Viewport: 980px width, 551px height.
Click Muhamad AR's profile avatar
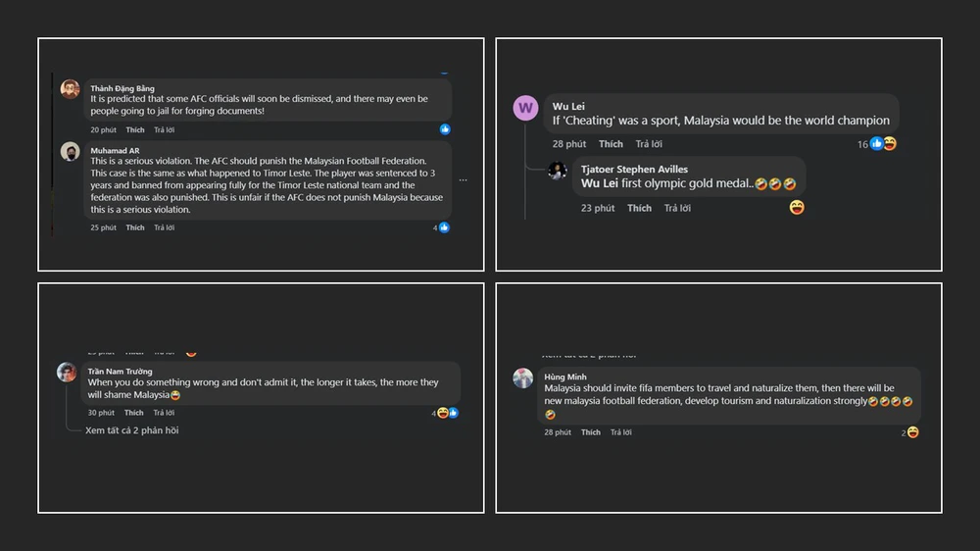pos(70,151)
